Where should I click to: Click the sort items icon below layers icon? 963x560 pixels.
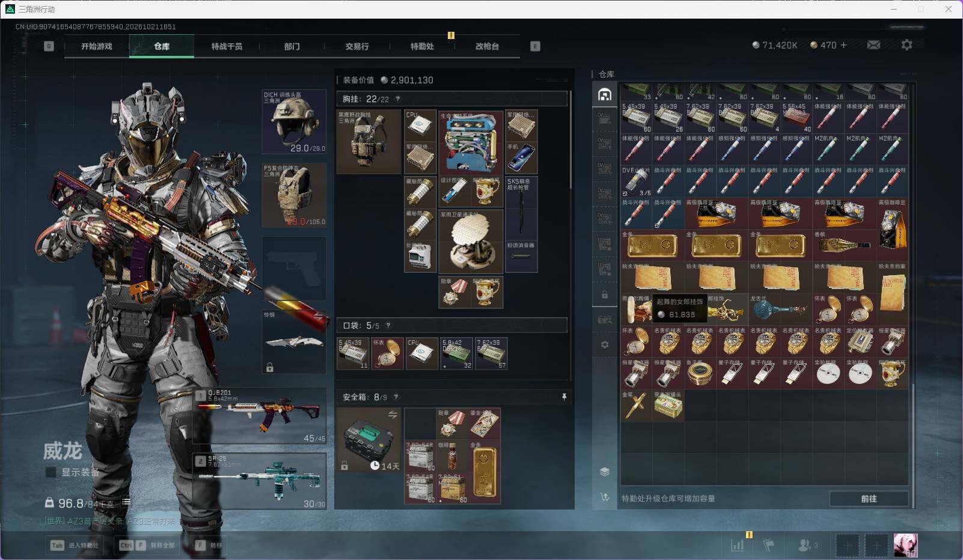(605, 497)
